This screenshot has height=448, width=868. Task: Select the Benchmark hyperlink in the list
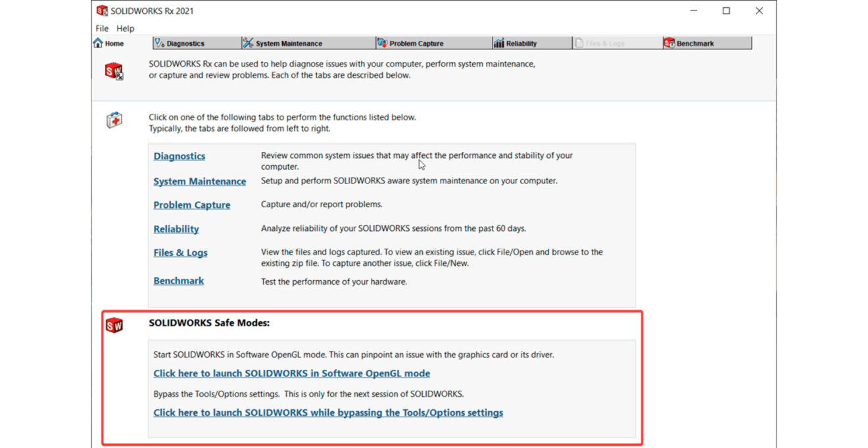(178, 280)
